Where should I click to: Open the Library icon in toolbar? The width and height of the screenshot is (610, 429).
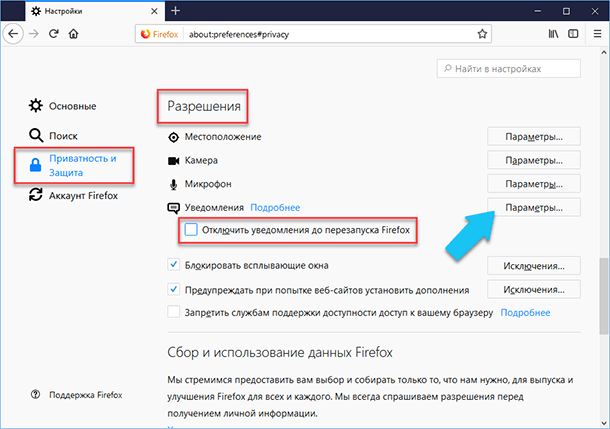coord(553,34)
